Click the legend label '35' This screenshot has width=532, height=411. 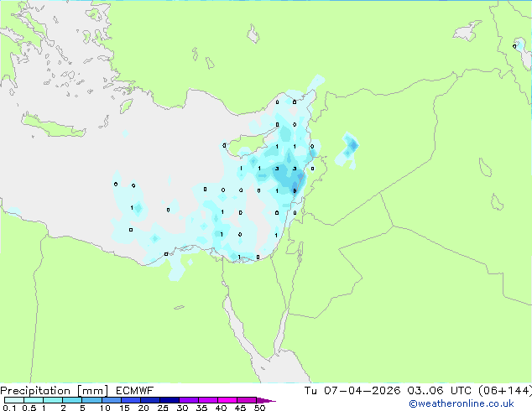pyautogui.click(x=201, y=408)
